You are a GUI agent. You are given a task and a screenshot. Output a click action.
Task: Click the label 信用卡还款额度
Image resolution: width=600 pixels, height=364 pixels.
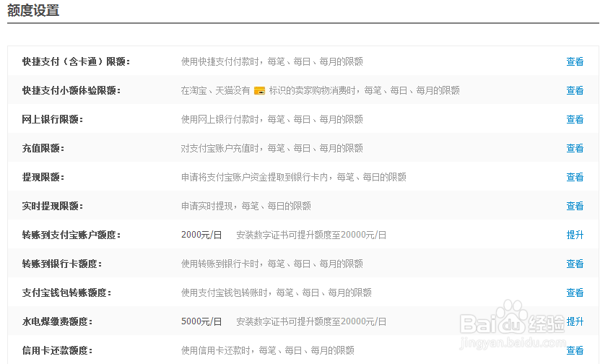pos(57,350)
